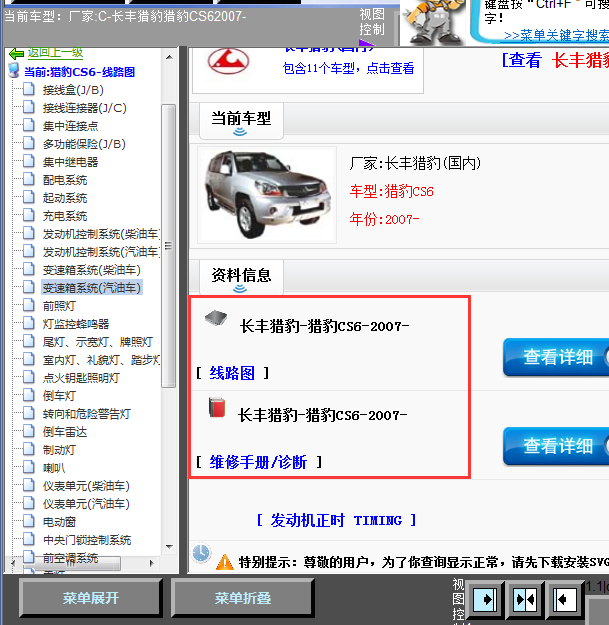Image resolution: width=609 pixels, height=625 pixels.
Task: Select highlighted 变速箱系统(汽油车) entry
Action: 92,288
